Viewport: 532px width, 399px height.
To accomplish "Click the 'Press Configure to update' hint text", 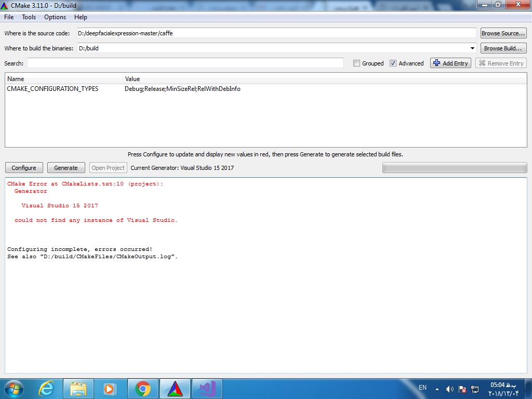I will coord(265,154).
